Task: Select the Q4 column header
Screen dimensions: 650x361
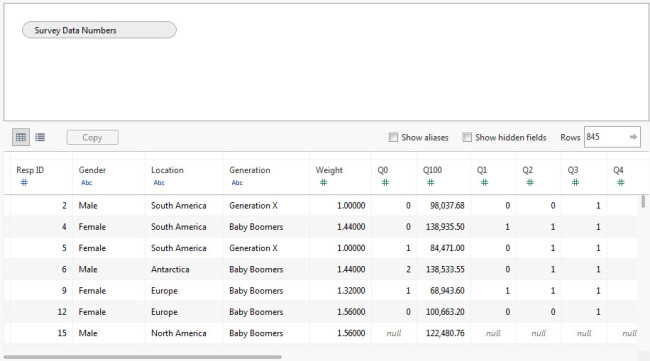Action: [x=618, y=170]
